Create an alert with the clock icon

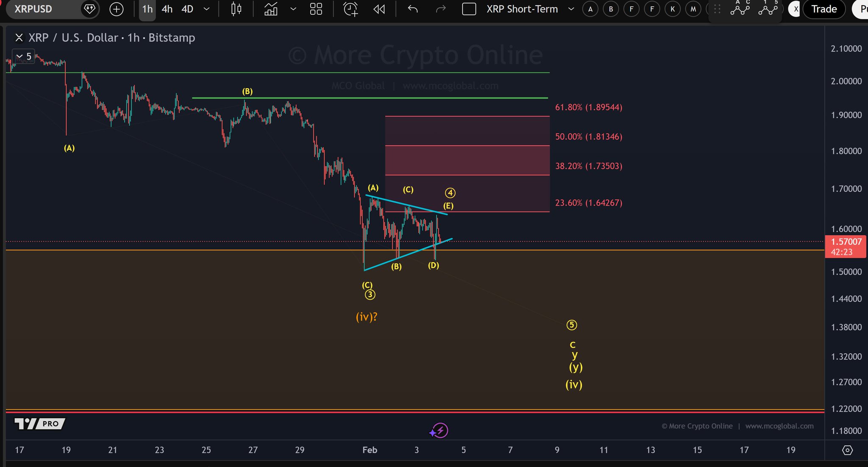pos(350,9)
